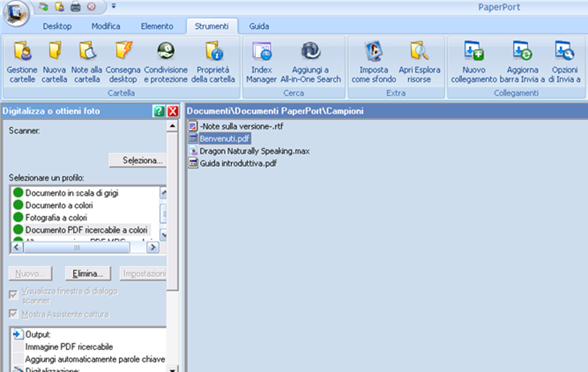Select the Strumenti tab
The width and height of the screenshot is (588, 372).
coord(212,27)
